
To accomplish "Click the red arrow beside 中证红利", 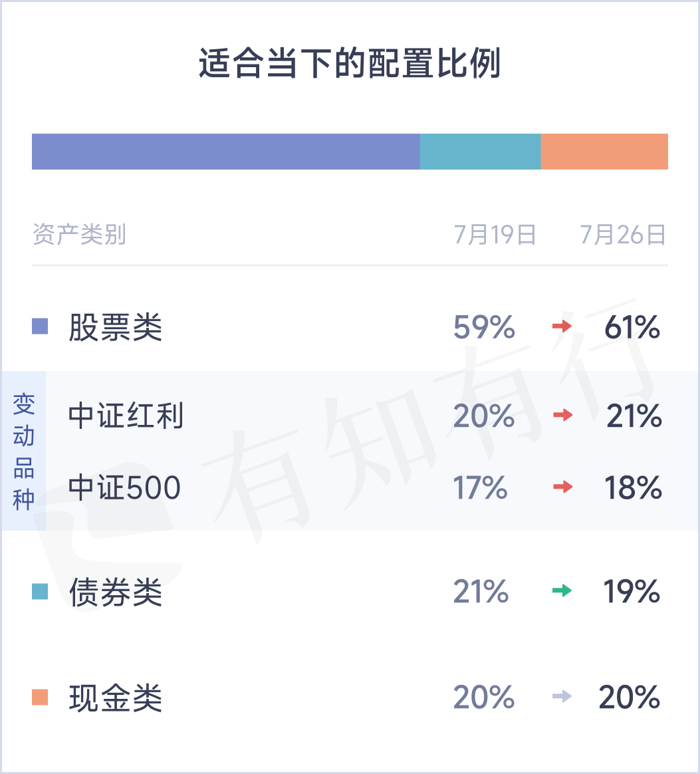I will click(x=562, y=416).
